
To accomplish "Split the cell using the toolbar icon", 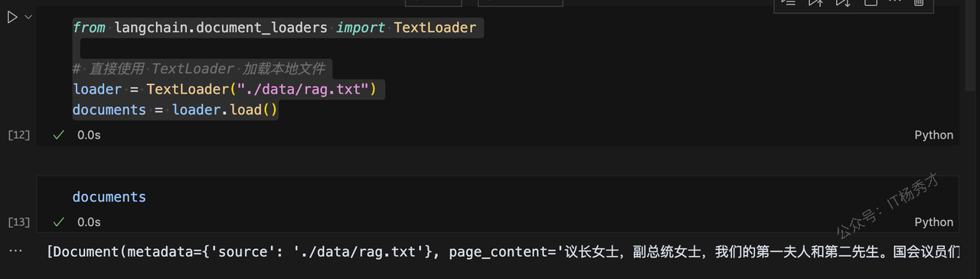I will (870, 2).
